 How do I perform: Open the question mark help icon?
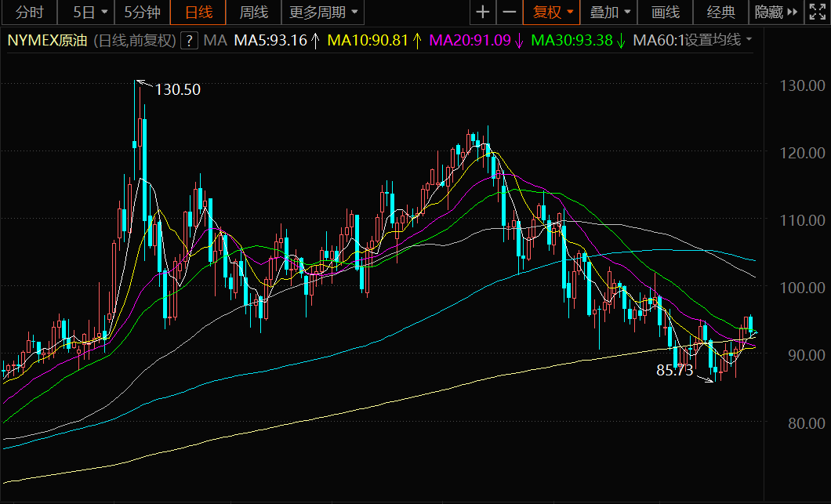coord(189,41)
